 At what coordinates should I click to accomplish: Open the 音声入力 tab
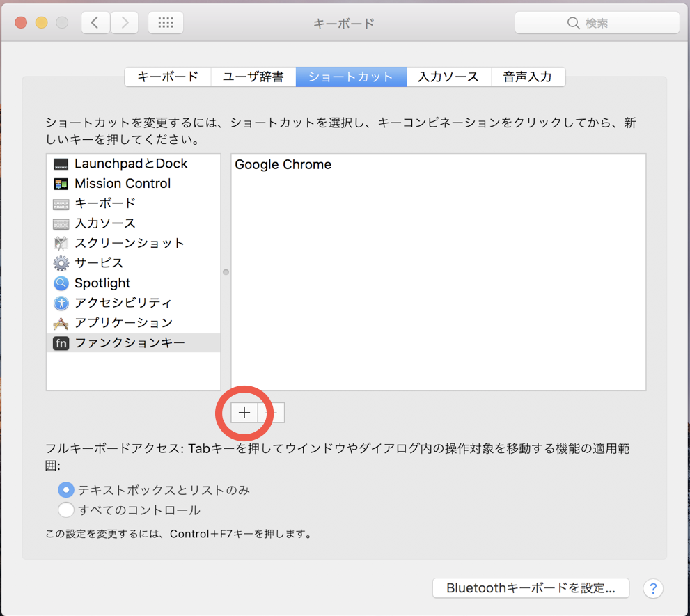(x=528, y=77)
